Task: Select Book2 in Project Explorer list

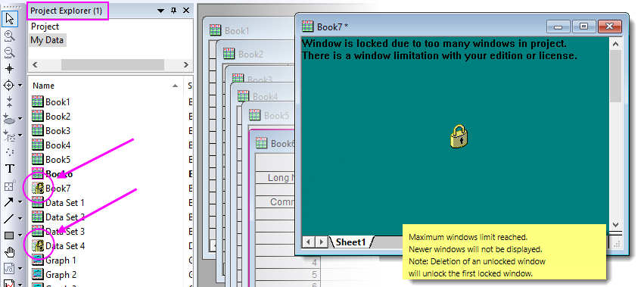Action: point(58,116)
